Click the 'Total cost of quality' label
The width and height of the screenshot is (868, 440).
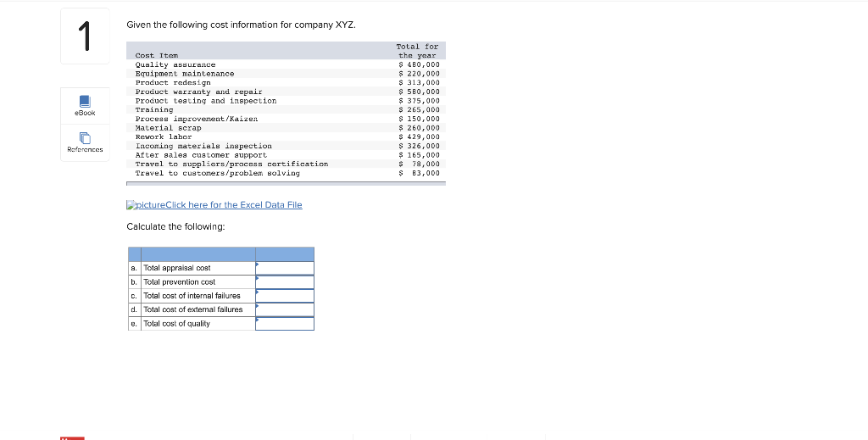tap(176, 324)
